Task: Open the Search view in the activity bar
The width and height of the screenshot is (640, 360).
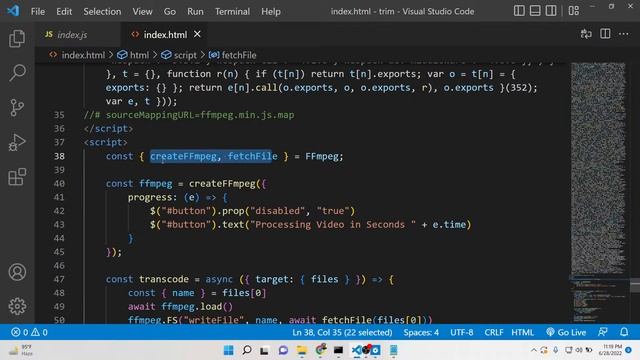Action: 17,73
